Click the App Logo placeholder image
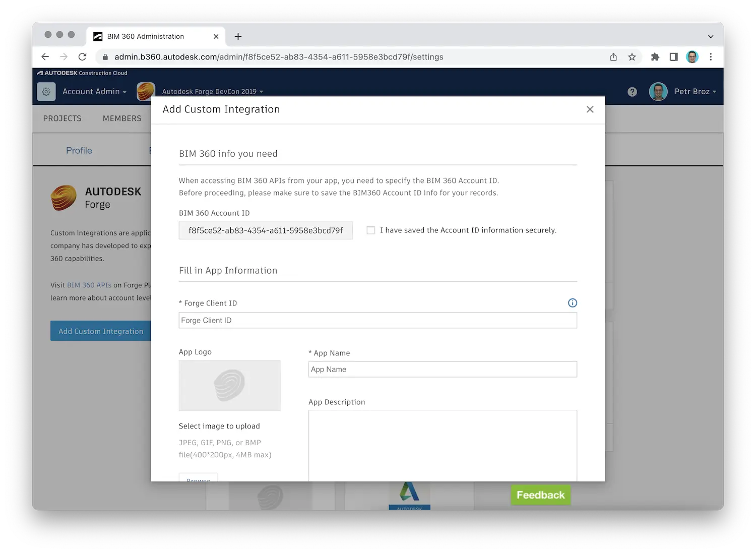This screenshot has height=553, width=756. tap(229, 385)
